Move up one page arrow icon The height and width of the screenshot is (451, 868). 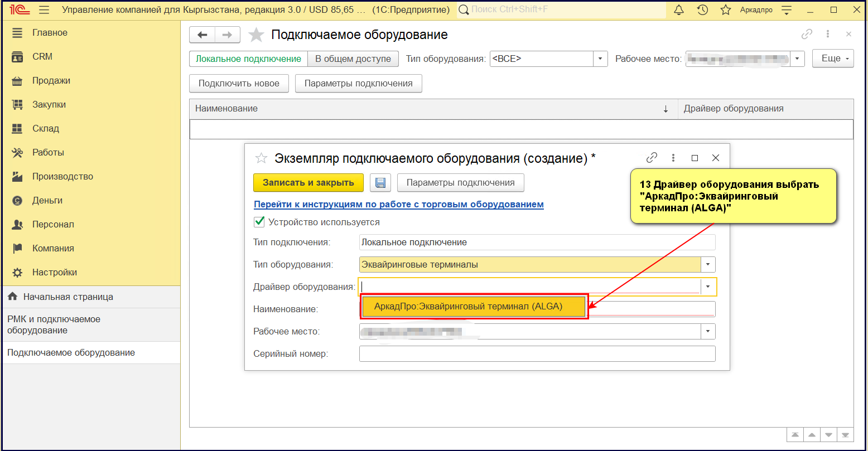tap(812, 435)
